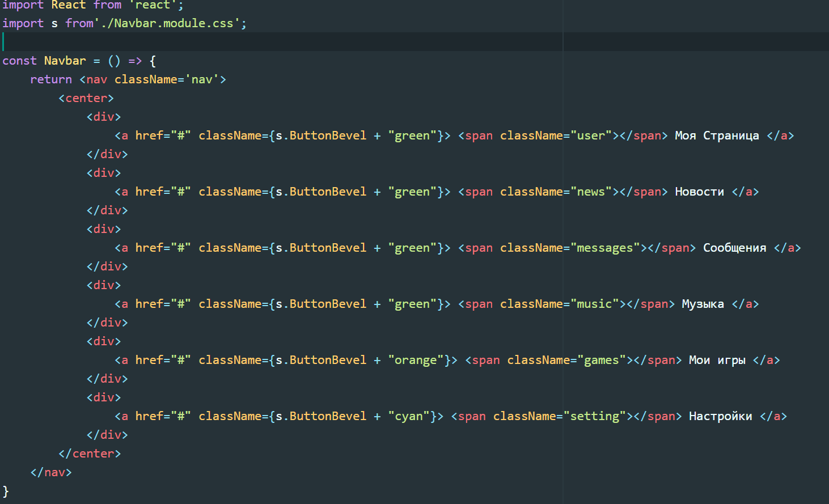Image resolution: width=829 pixels, height=504 pixels.
Task: Click the React identifier in the import
Action: point(69,5)
